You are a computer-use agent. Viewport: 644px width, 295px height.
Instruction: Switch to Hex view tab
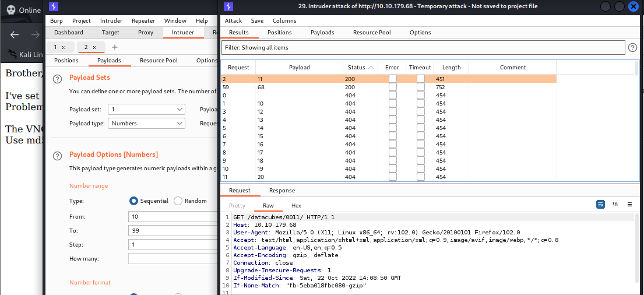pyautogui.click(x=296, y=205)
